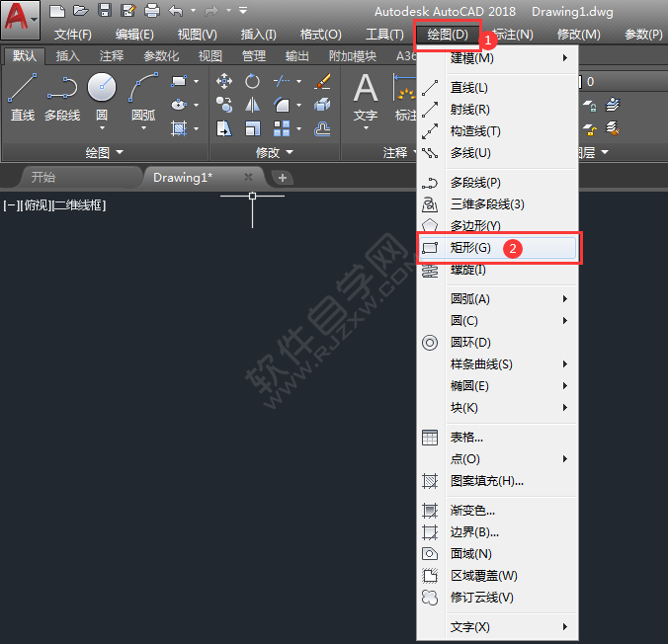Click the Undo arrow icon
Image resolution: width=668 pixels, height=644 pixels.
coord(176,10)
